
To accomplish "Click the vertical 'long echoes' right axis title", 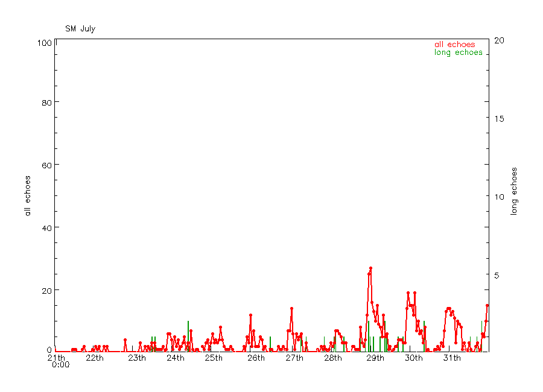I will [514, 191].
